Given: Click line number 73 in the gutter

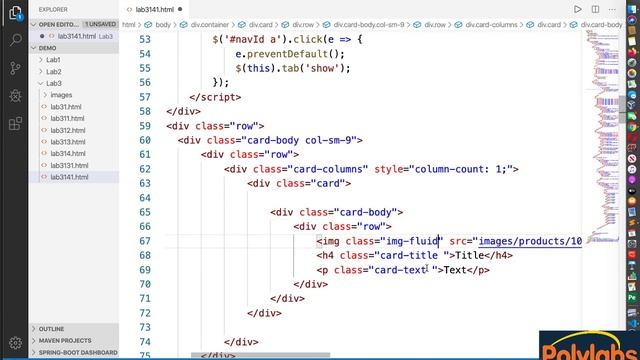Looking at the screenshot, I should [145, 327].
